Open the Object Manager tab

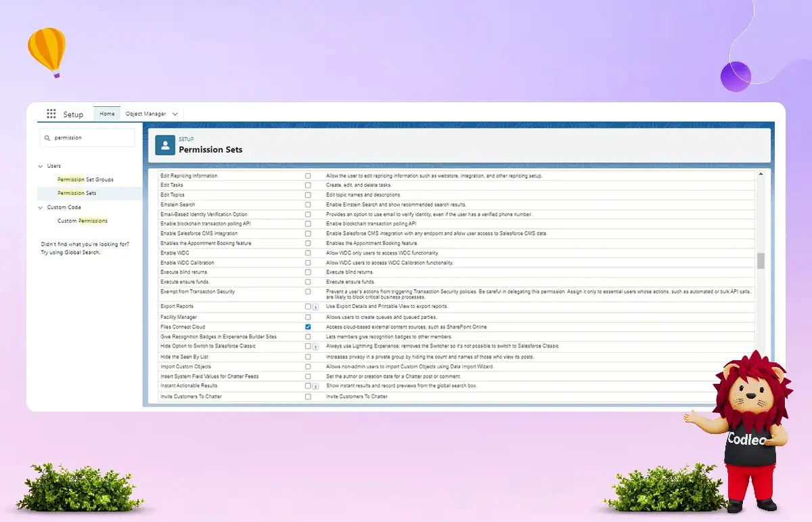[x=145, y=114]
